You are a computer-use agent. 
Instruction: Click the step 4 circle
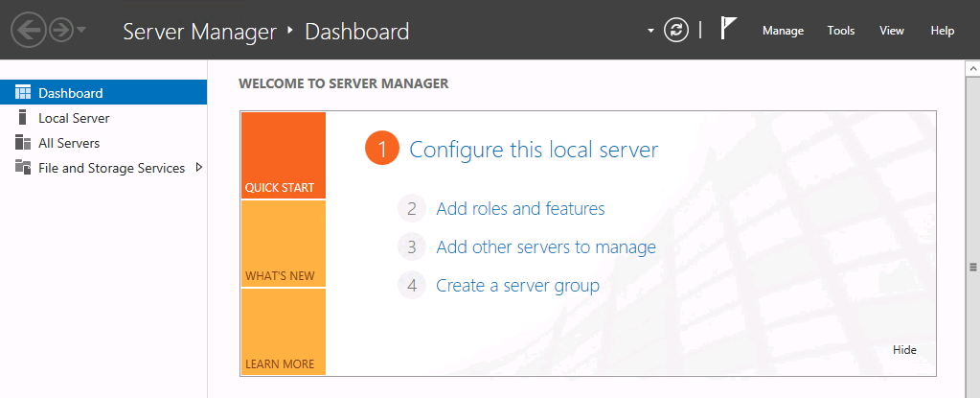click(x=411, y=286)
